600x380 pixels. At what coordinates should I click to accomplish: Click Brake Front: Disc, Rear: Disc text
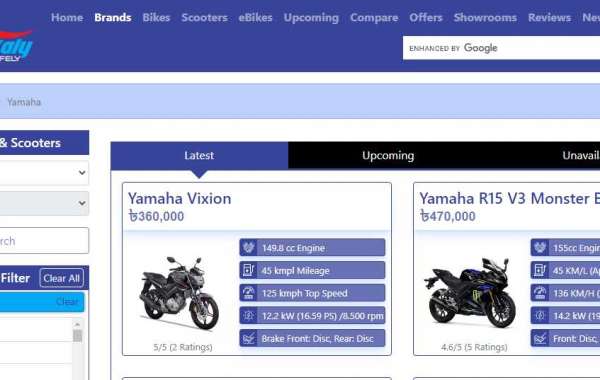pos(318,339)
